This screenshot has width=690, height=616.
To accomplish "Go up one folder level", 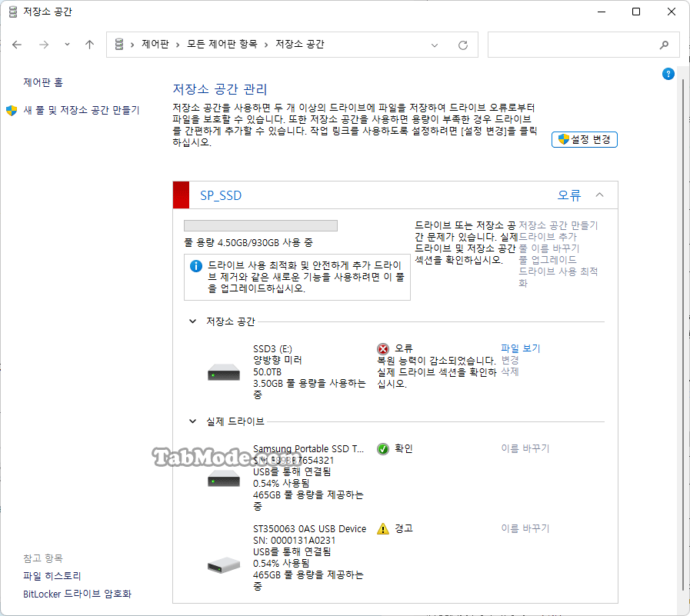I will pyautogui.click(x=90, y=45).
